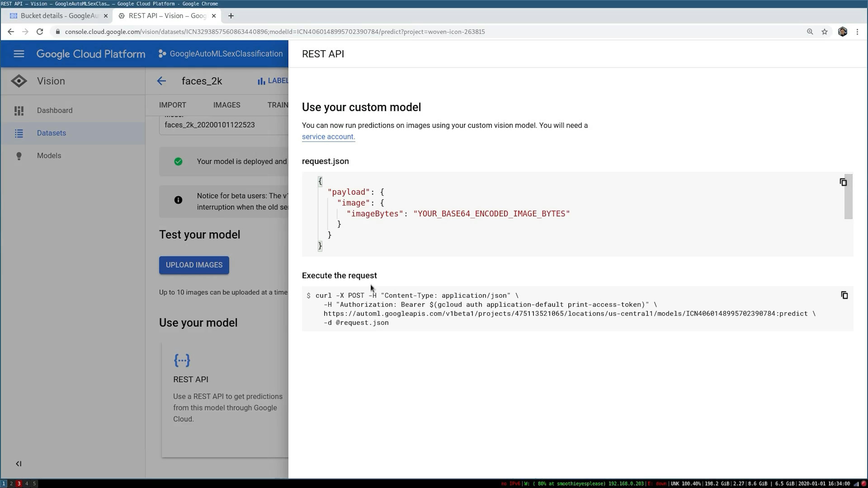Click the "Execute the request" heading

click(339, 275)
